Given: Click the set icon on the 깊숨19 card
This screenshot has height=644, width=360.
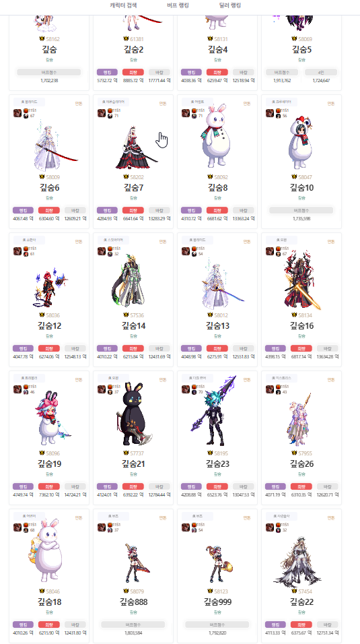Looking at the screenshot, I should [x=17, y=389].
